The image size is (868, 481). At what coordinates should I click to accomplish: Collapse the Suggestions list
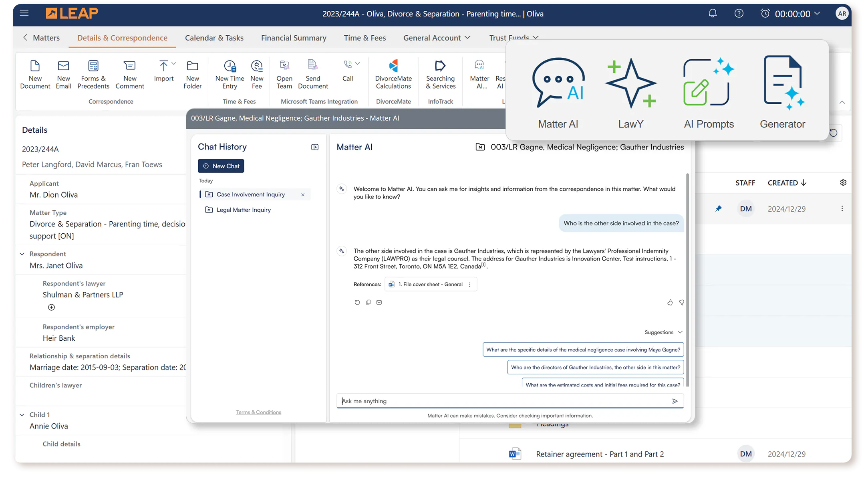(x=680, y=332)
